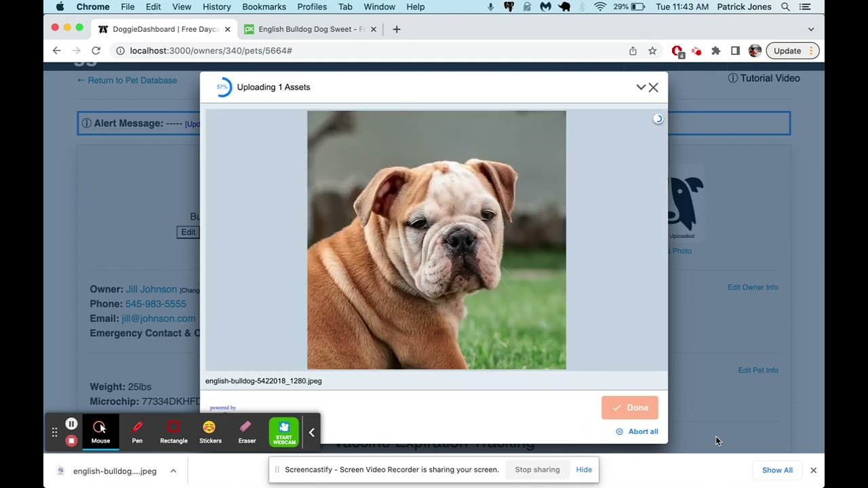Go forward in the browser
Viewport: 868px width, 488px height.
pos(77,51)
